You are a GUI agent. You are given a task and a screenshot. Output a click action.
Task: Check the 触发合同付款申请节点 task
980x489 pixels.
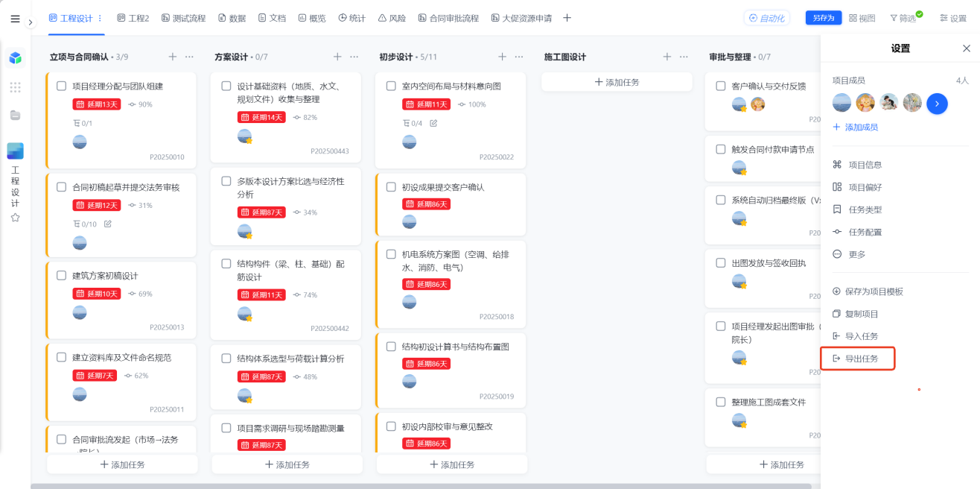click(721, 149)
